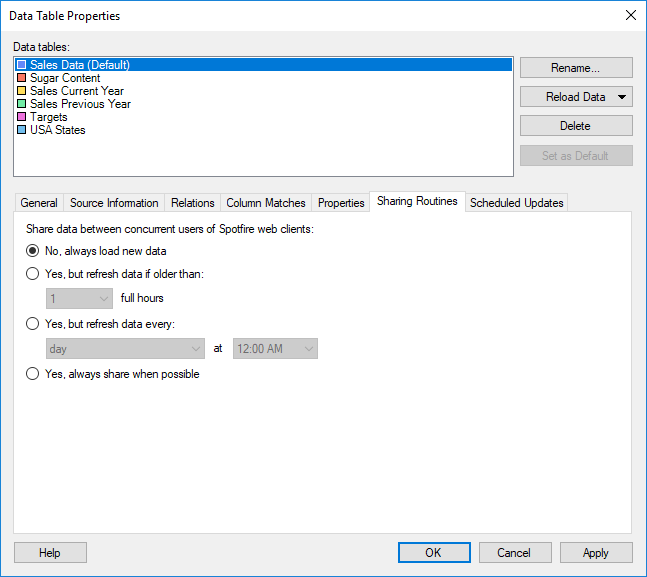Click the light blue swatch beside USA States

(21, 130)
